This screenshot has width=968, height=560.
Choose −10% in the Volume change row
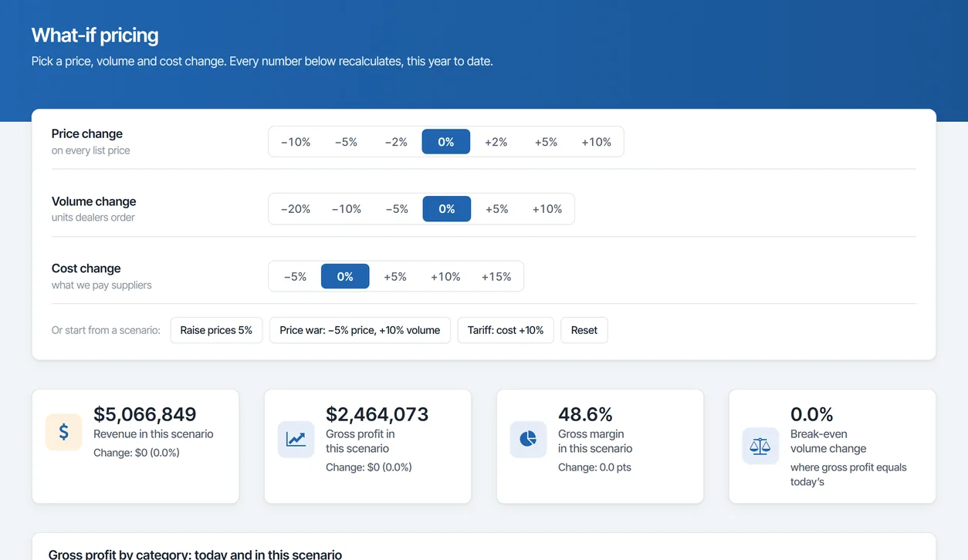coord(346,209)
